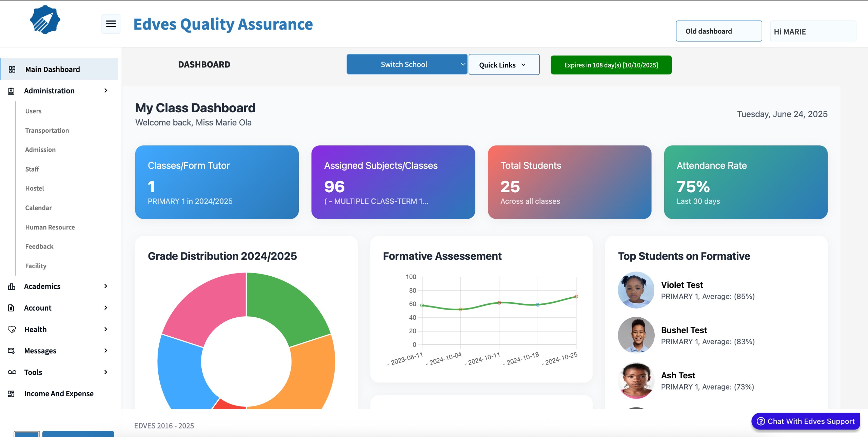The image size is (868, 437).
Task: Open the Hi MARIE user menu
Action: coord(813,31)
